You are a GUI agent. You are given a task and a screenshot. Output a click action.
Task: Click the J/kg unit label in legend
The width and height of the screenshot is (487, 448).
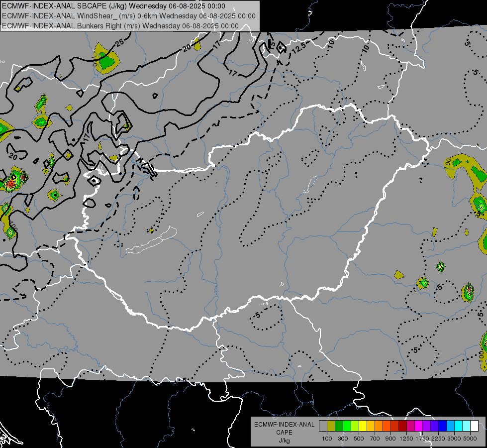(285, 441)
